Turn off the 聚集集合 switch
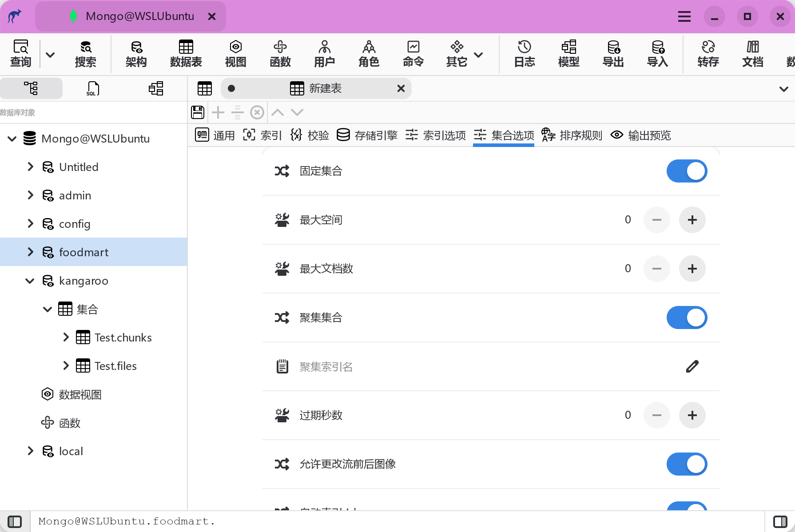 click(687, 317)
